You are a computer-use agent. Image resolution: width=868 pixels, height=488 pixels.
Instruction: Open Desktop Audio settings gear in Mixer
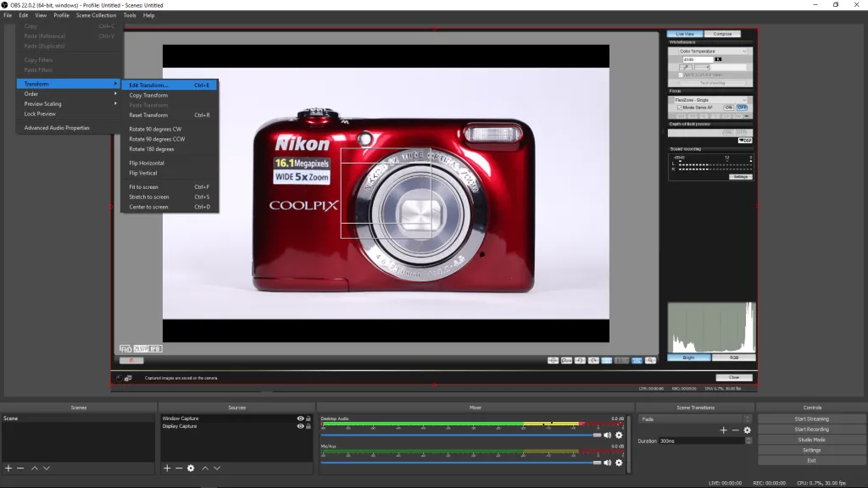[619, 434]
